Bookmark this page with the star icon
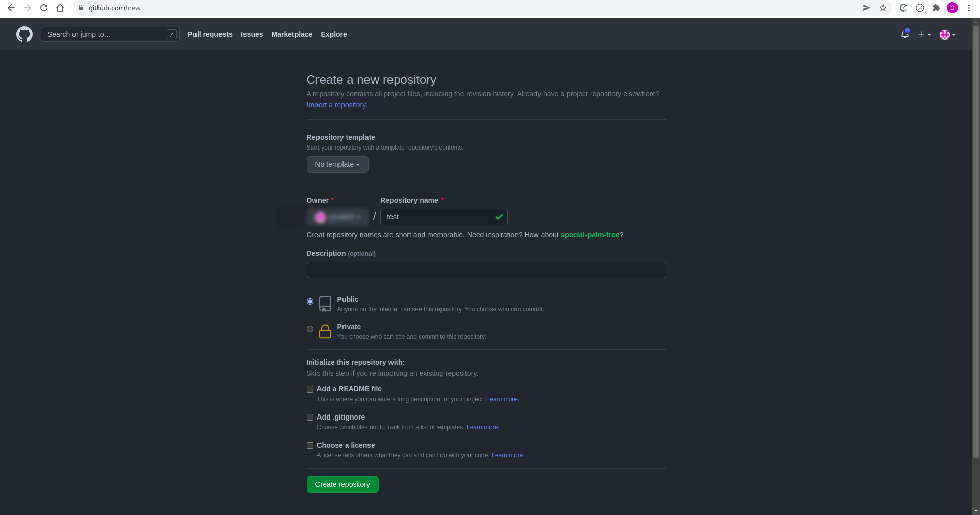980x515 pixels. 883,8
